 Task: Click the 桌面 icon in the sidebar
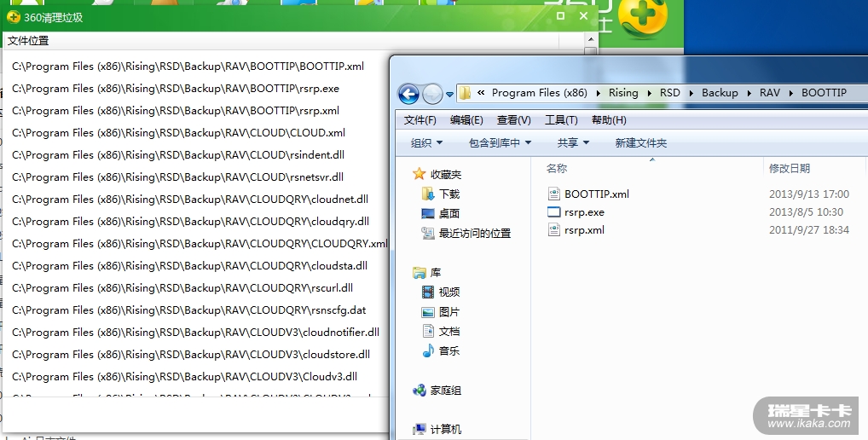[x=428, y=213]
